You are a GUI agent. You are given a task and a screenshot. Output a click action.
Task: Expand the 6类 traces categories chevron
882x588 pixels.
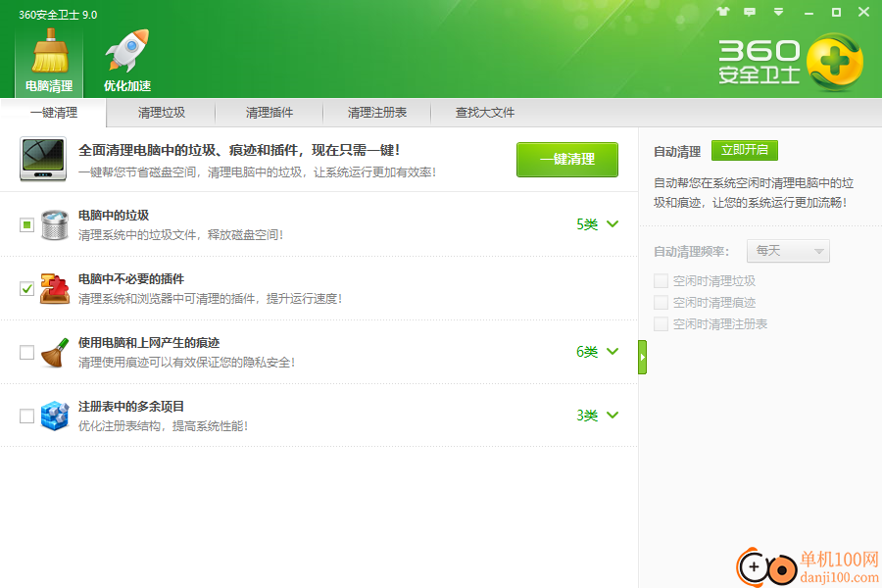[x=612, y=351]
